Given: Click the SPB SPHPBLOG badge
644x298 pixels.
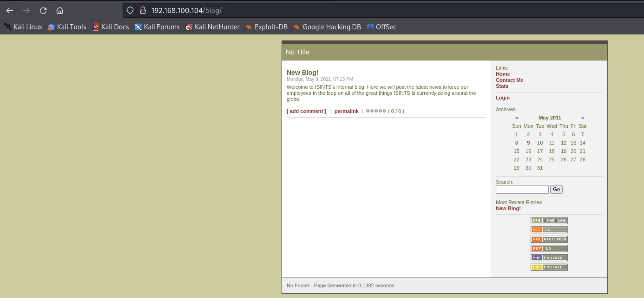Looking at the screenshot, I should pos(549,220).
